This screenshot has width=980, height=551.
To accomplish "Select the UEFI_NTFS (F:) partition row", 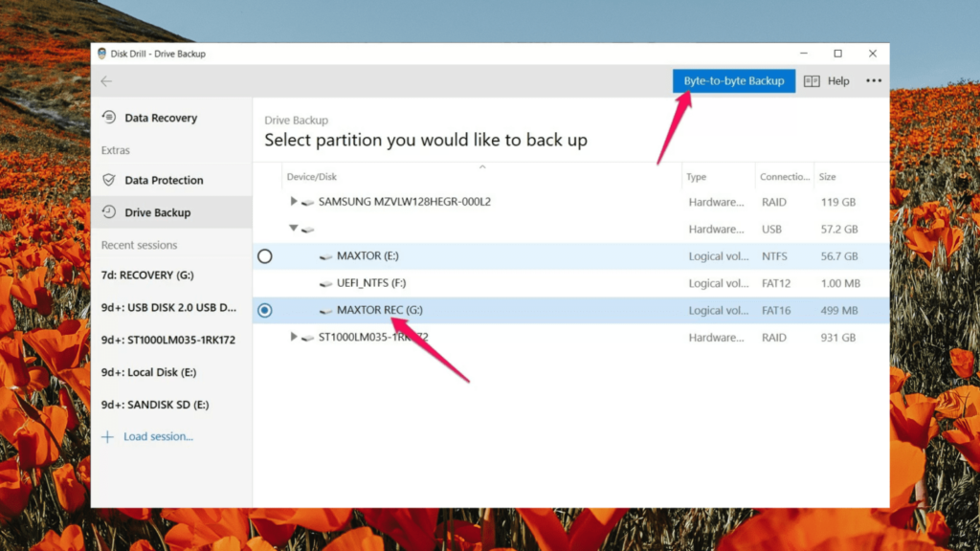I will (x=570, y=283).
